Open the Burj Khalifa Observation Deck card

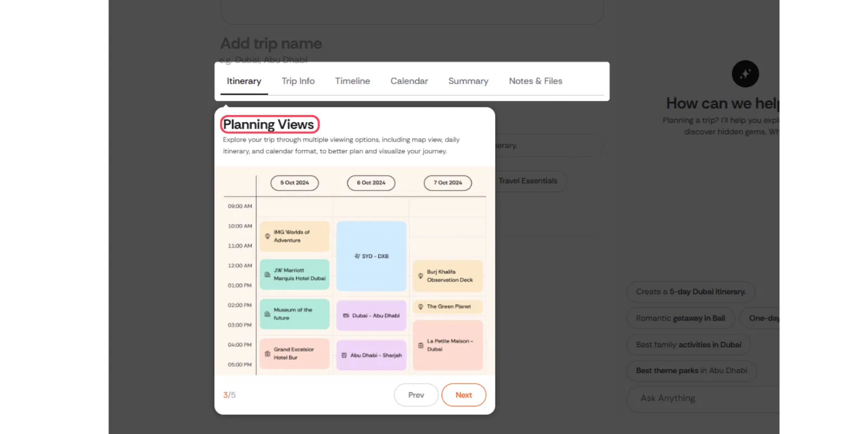(x=448, y=276)
